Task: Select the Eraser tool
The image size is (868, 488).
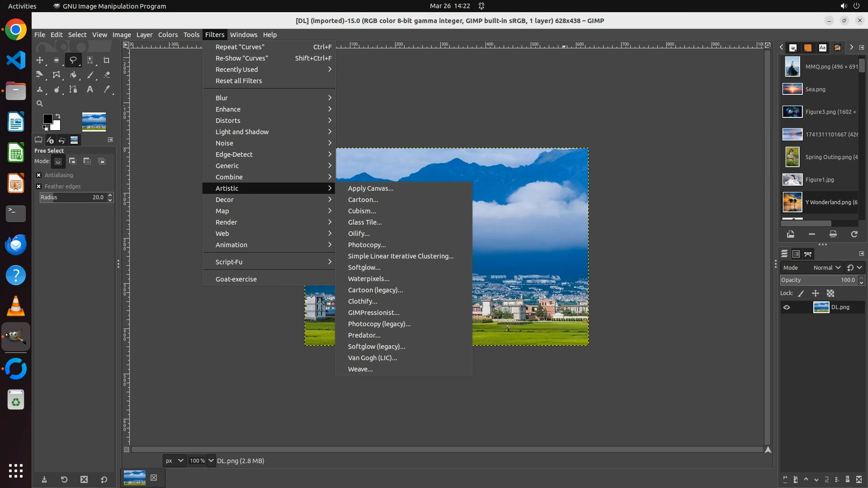Action: [107, 75]
